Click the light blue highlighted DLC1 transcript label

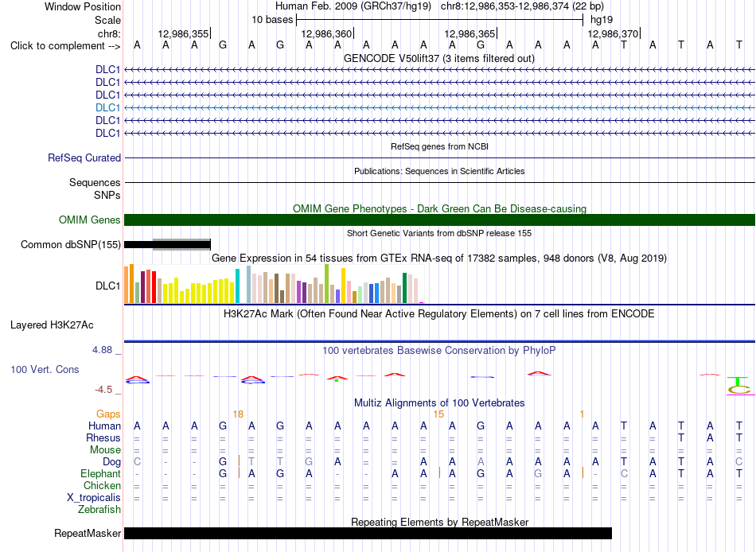tap(107, 107)
